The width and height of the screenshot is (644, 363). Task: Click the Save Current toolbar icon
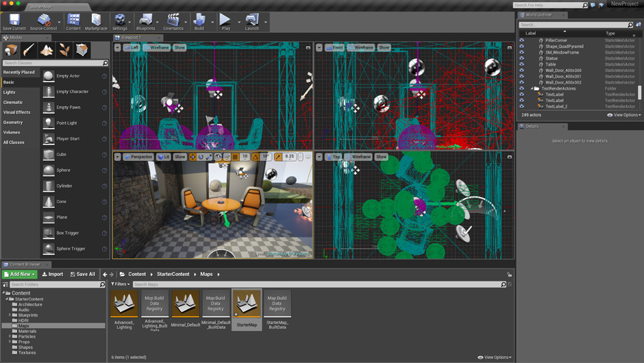[x=14, y=21]
